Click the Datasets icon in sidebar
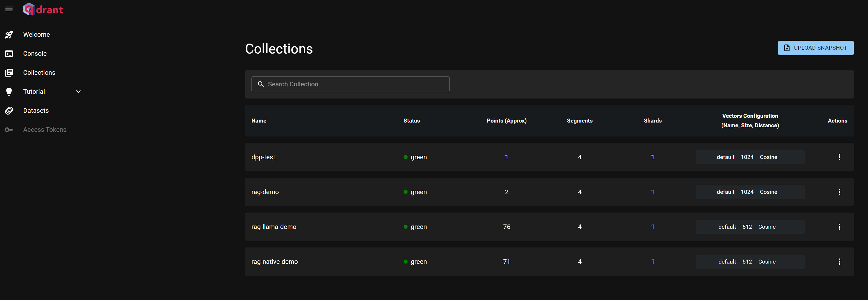 pos(9,111)
